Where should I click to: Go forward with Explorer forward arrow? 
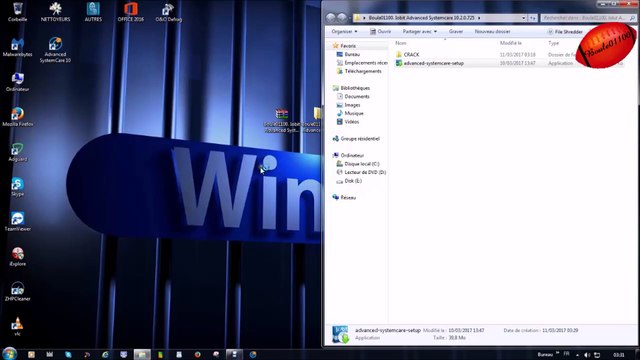[342, 18]
